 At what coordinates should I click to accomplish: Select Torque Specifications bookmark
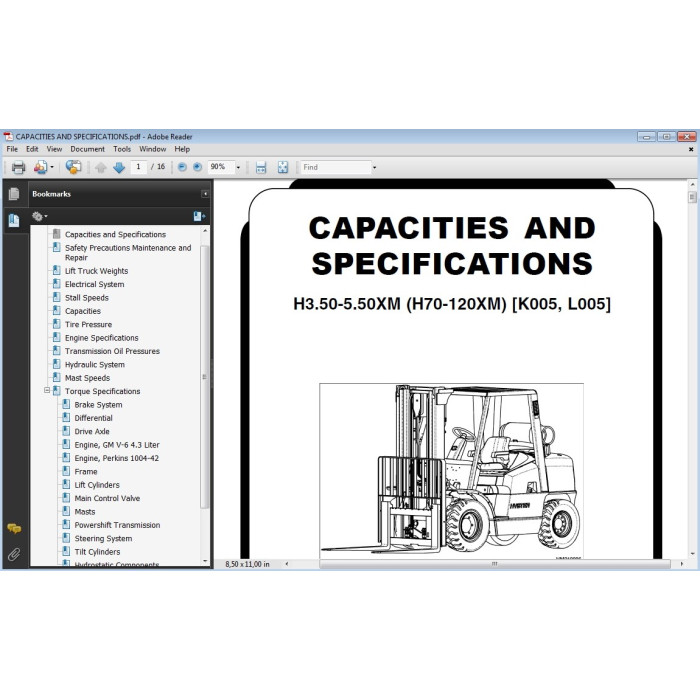[x=102, y=391]
